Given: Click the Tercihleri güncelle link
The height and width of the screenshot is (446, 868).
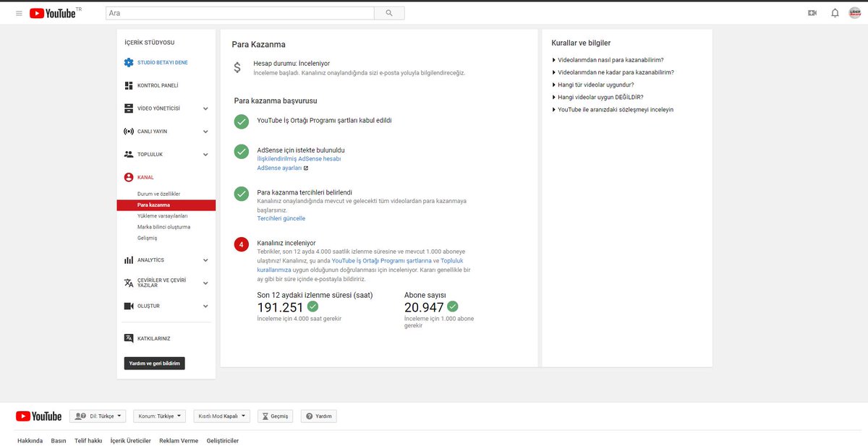Looking at the screenshot, I should tap(281, 218).
